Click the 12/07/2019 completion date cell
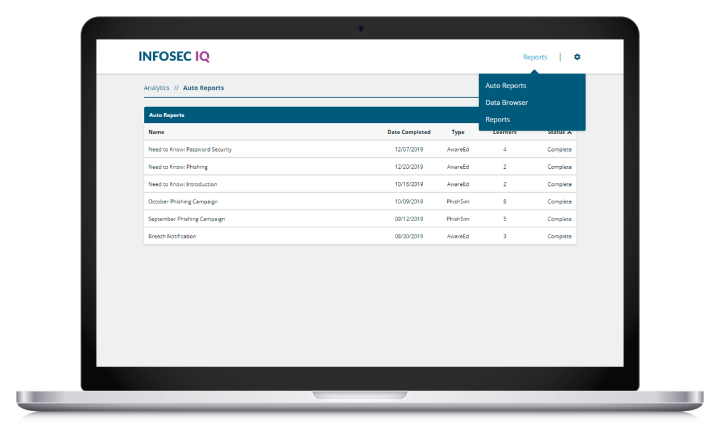The image size is (720, 428). 410,149
